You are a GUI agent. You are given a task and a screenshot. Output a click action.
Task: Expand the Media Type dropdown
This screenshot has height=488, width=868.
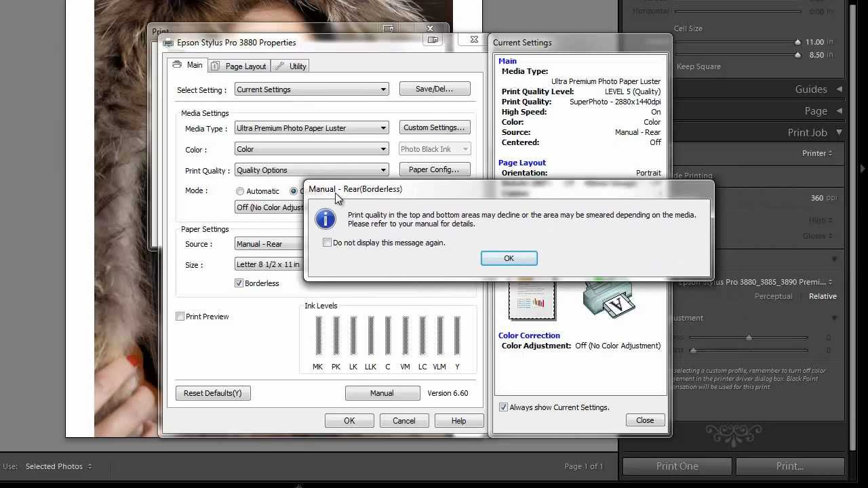coord(312,128)
